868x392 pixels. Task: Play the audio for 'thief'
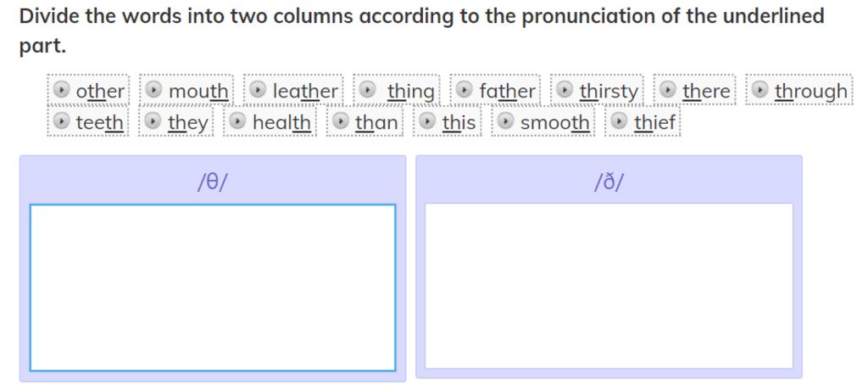coord(620,121)
